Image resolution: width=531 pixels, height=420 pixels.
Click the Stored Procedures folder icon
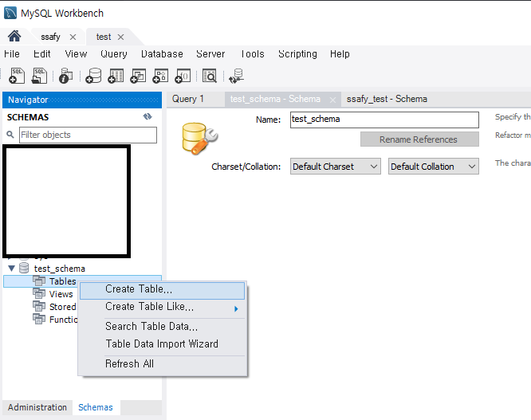[39, 306]
